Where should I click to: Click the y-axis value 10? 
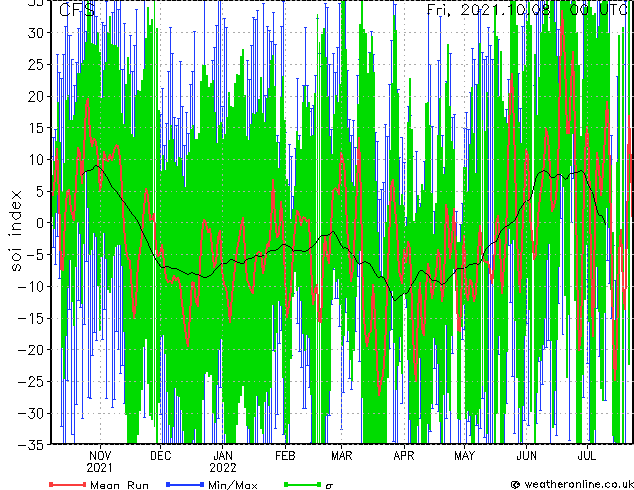click(x=37, y=160)
